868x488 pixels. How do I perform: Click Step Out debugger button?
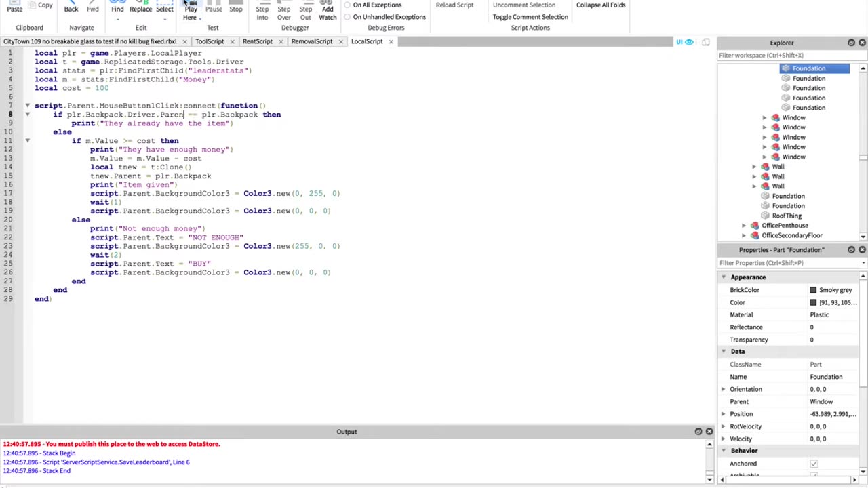click(306, 11)
